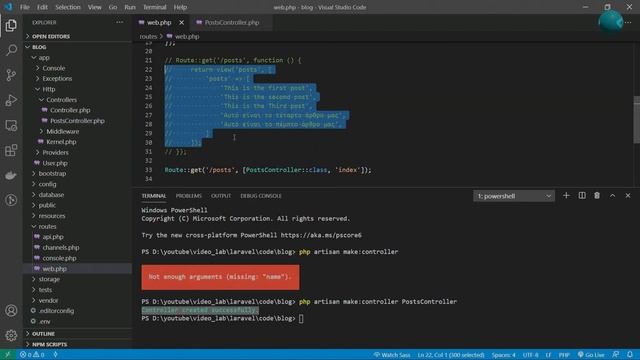The height and width of the screenshot is (360, 640).
Task: Split the terminal panel
Action: (582, 196)
